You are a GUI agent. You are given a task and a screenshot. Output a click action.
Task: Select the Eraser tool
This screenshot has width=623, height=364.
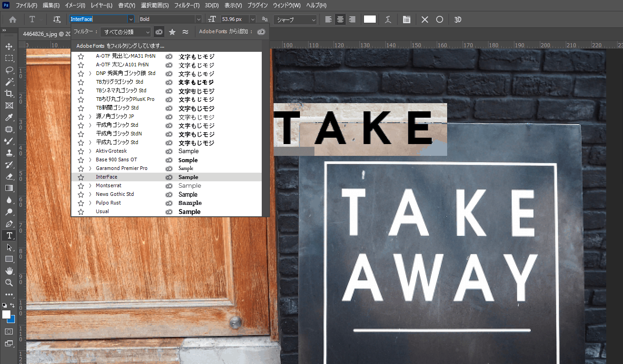(x=9, y=176)
